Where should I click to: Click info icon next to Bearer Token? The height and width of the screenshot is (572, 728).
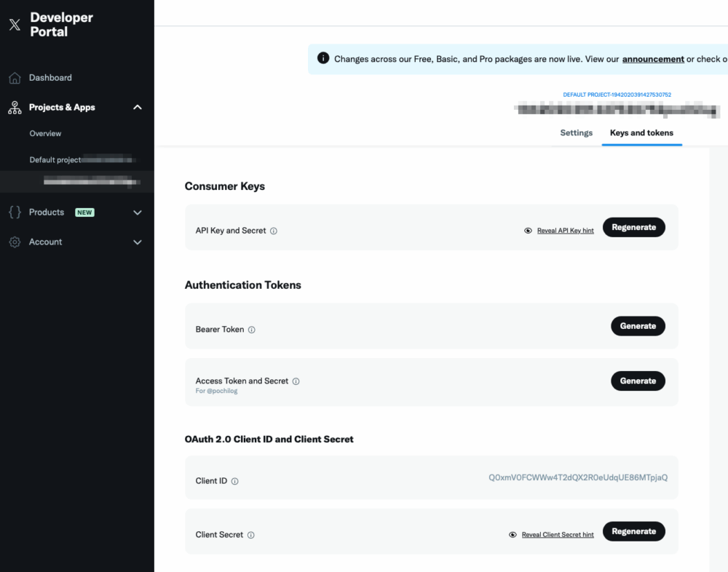[252, 330]
